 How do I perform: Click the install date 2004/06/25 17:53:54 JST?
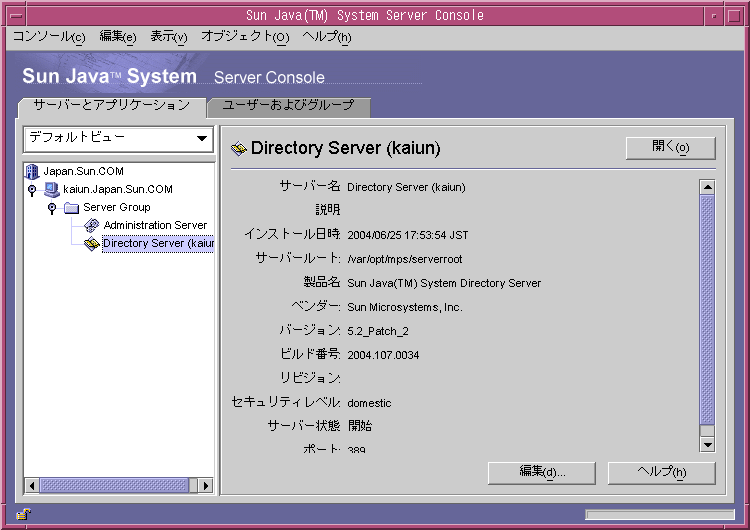coord(408,235)
